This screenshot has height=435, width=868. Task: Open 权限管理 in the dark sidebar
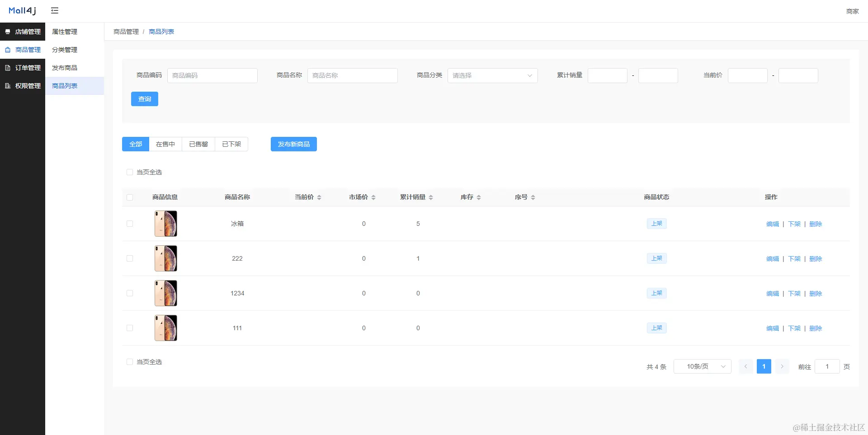pyautogui.click(x=23, y=86)
